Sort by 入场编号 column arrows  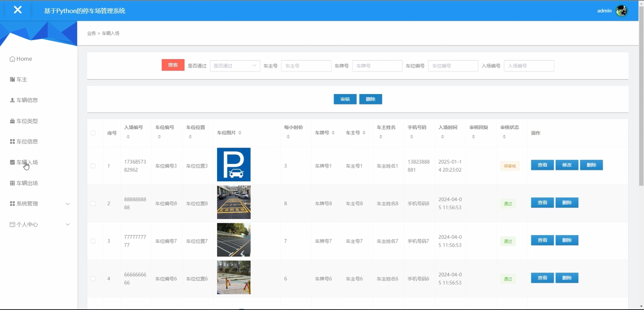point(128,137)
